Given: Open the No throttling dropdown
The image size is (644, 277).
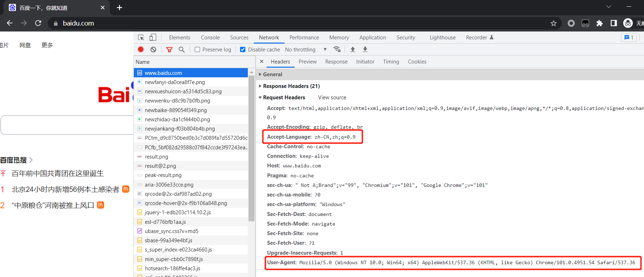Looking at the screenshot, I should tap(306, 50).
